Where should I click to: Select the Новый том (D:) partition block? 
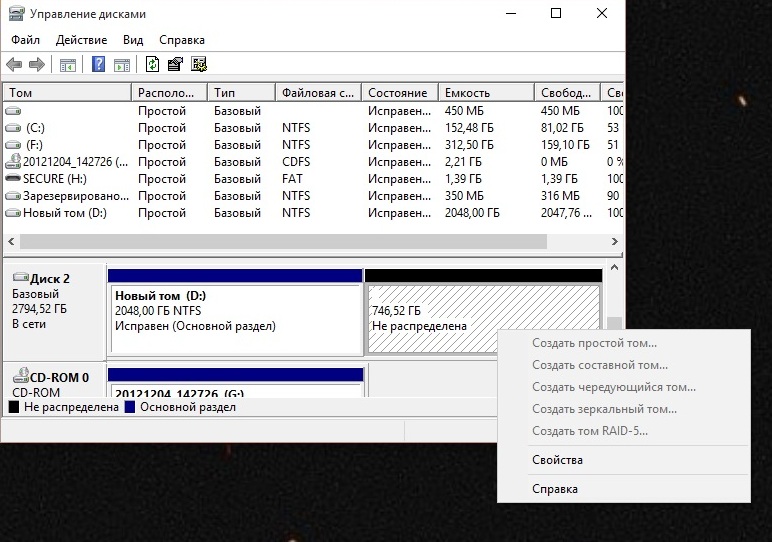click(x=236, y=312)
